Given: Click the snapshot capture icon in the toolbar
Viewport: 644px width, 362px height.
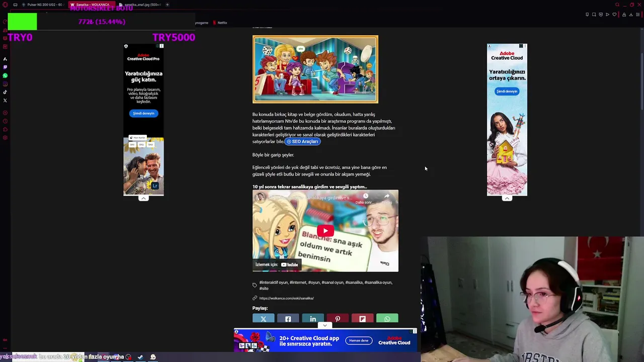Looking at the screenshot, I should pos(594,15).
